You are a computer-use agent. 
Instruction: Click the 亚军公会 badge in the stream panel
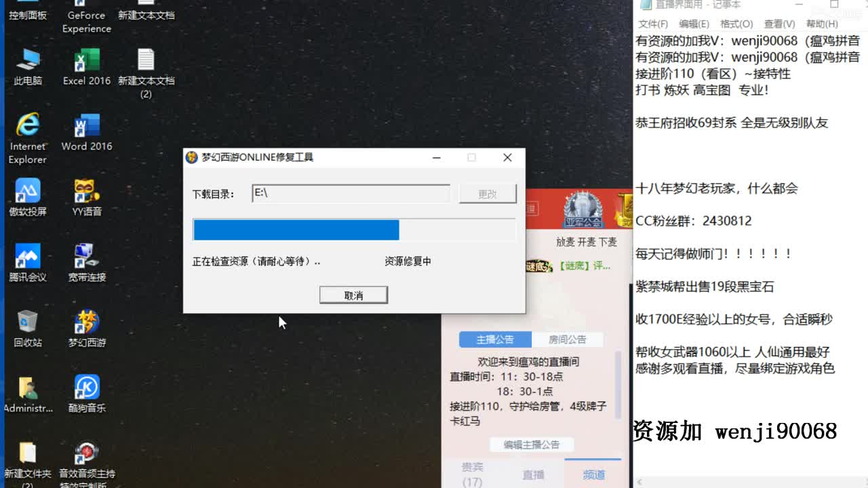(x=583, y=210)
